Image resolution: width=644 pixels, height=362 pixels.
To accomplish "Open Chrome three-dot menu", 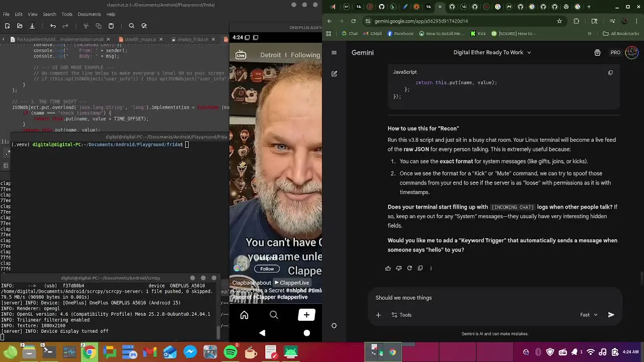I will 637,21.
